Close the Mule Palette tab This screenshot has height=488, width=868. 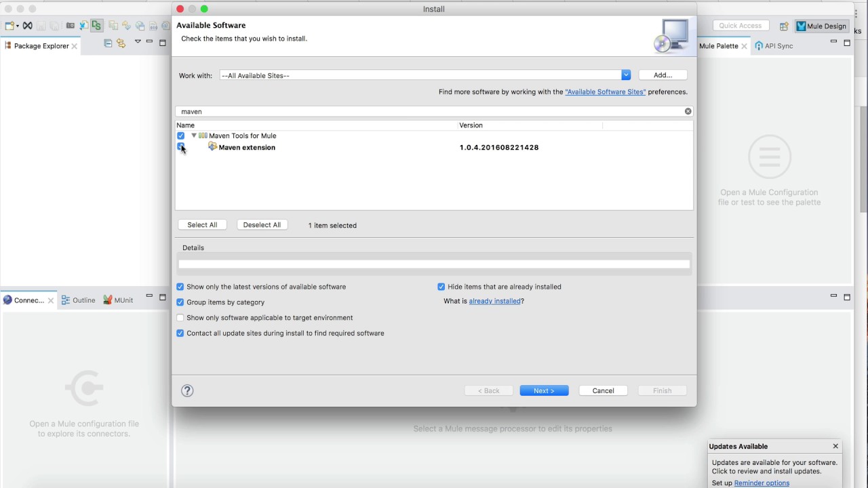[744, 46]
